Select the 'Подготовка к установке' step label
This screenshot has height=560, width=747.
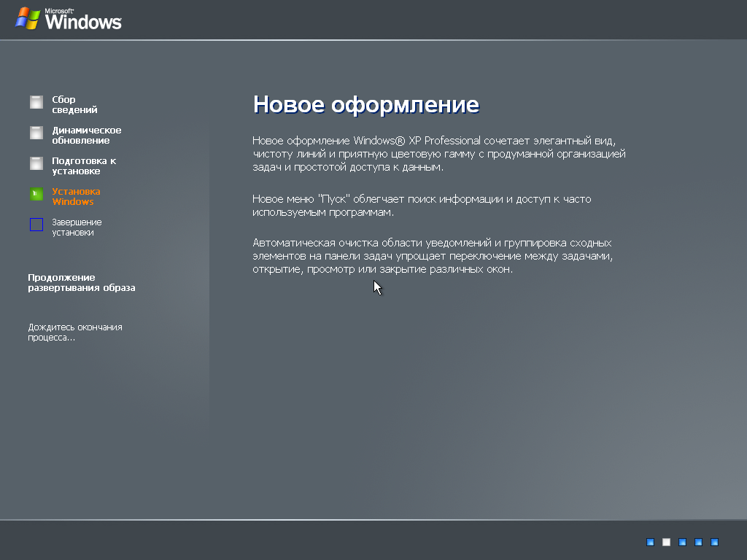click(84, 166)
